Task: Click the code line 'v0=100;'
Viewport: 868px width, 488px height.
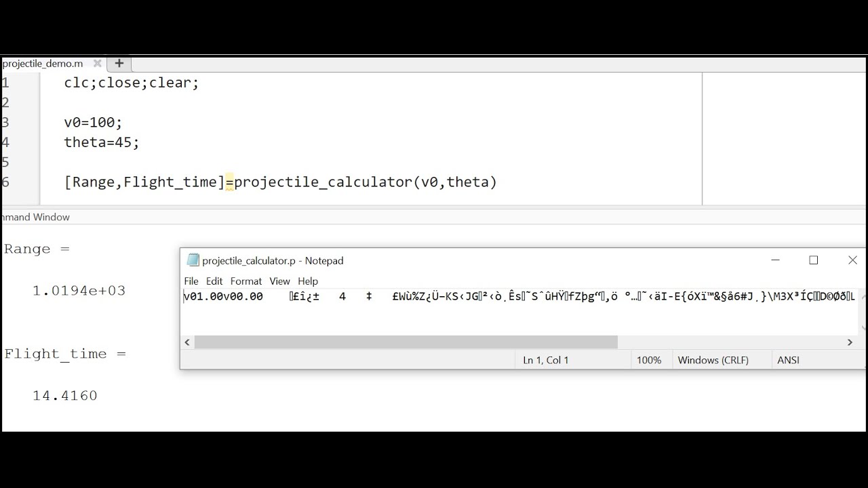Action: coord(94,123)
